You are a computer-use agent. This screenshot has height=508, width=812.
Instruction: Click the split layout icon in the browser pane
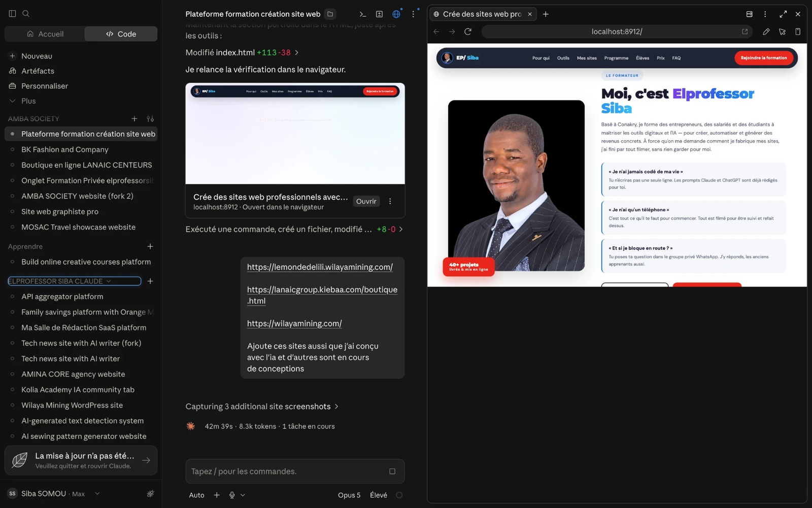749,14
